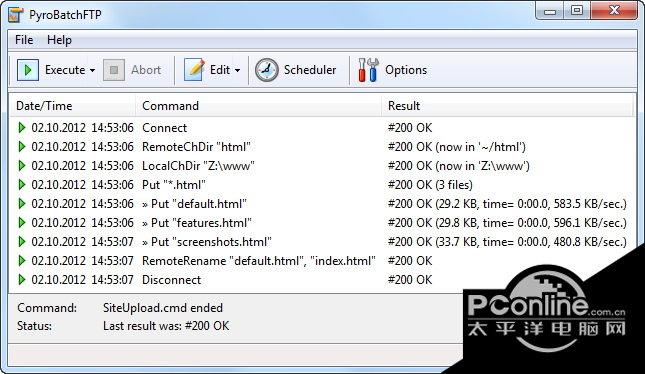Click the #200 OK result of the Connect row
Screen dimensions: 645x374
pos(410,128)
